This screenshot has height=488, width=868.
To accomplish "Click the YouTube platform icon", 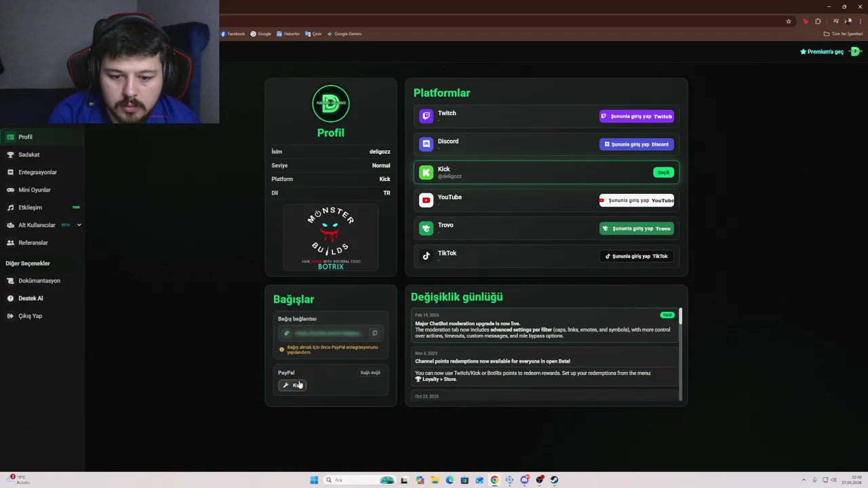I will (426, 200).
